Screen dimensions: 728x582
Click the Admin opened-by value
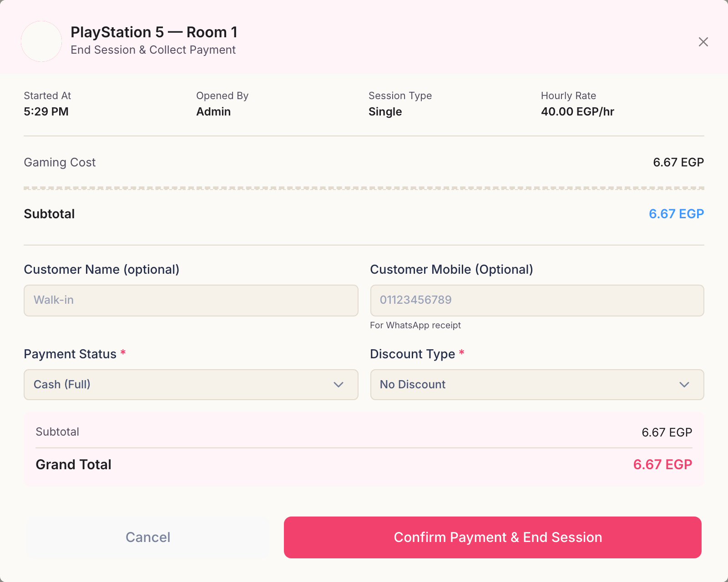(x=213, y=112)
